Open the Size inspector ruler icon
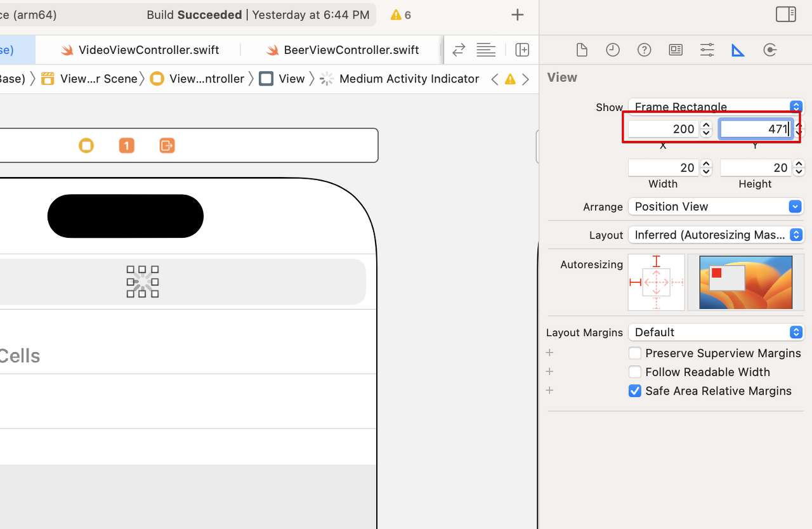The width and height of the screenshot is (812, 529). tap(738, 50)
